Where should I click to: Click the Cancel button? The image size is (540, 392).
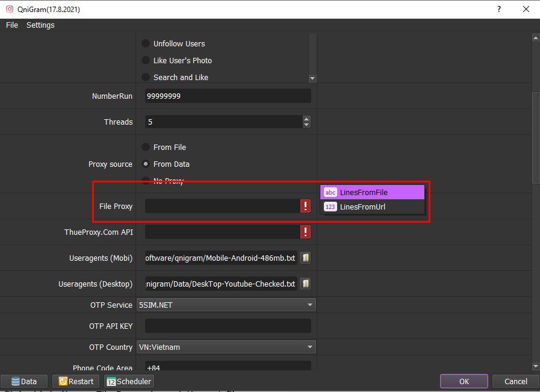tap(515, 381)
